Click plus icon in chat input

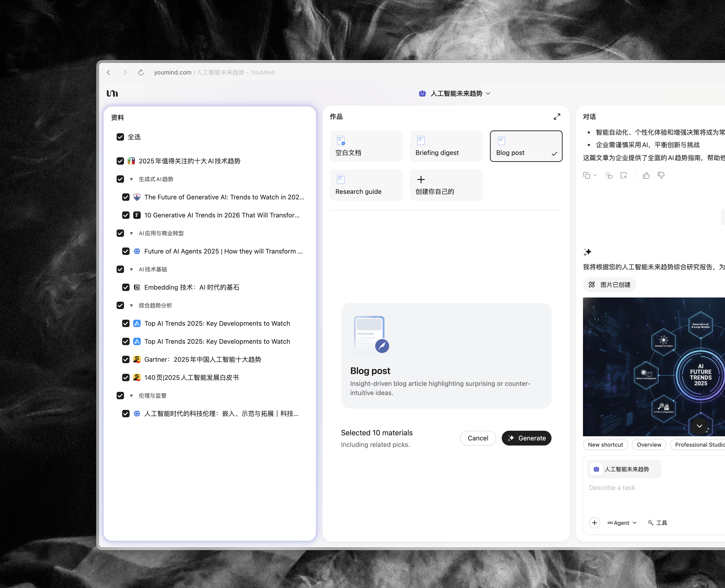coord(594,523)
